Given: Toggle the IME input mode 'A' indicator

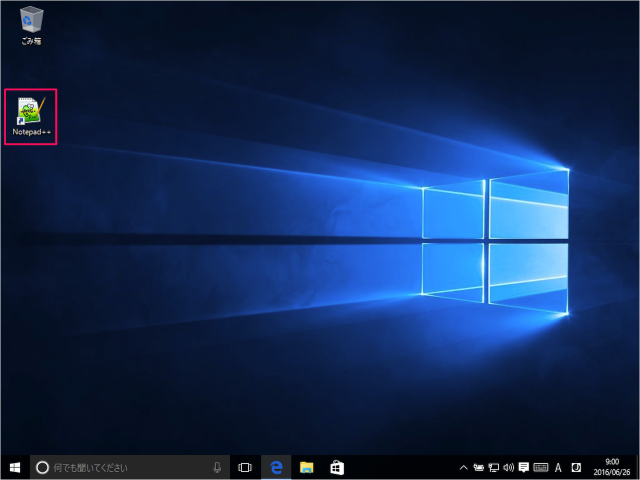Looking at the screenshot, I should (x=558, y=468).
